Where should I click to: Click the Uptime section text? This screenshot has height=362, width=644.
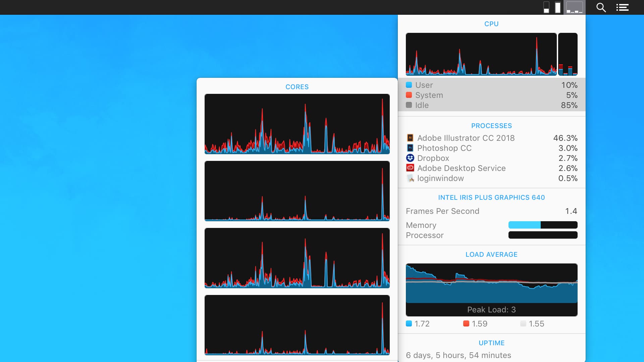(x=458, y=355)
